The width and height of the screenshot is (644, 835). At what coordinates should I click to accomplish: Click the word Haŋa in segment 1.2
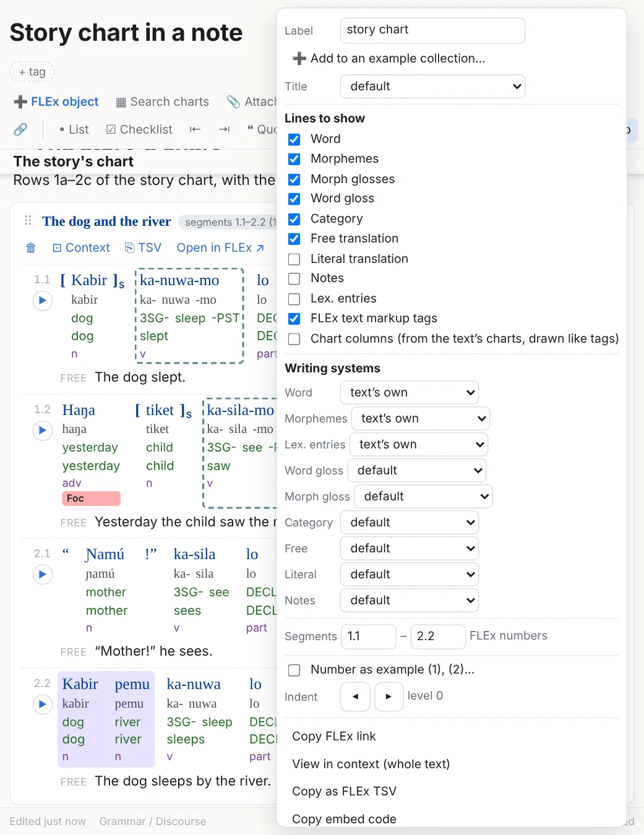tap(79, 411)
